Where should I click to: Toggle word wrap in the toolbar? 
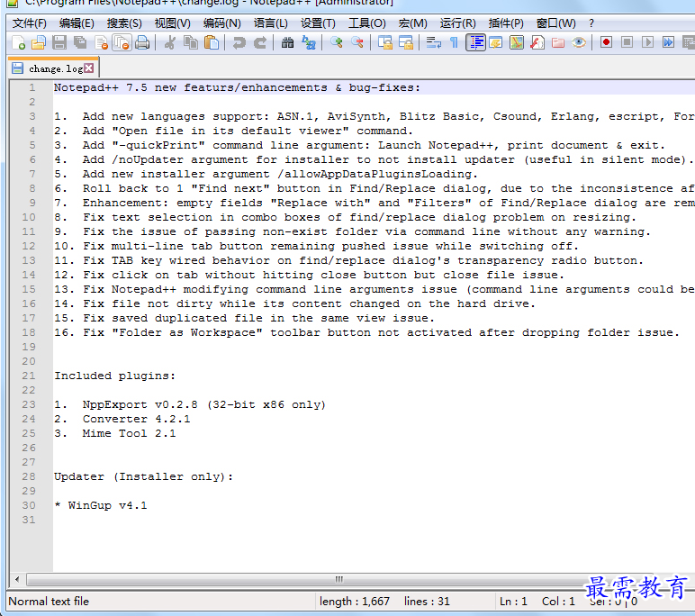[434, 42]
